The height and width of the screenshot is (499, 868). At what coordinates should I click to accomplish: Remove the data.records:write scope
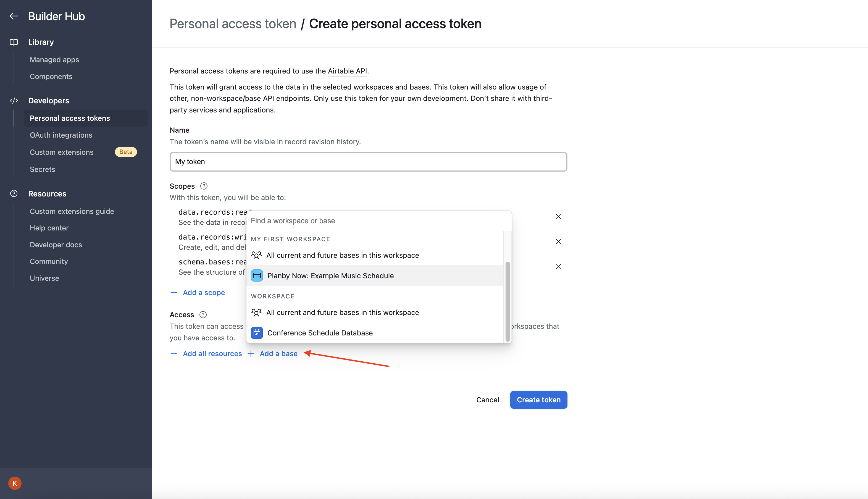point(558,241)
